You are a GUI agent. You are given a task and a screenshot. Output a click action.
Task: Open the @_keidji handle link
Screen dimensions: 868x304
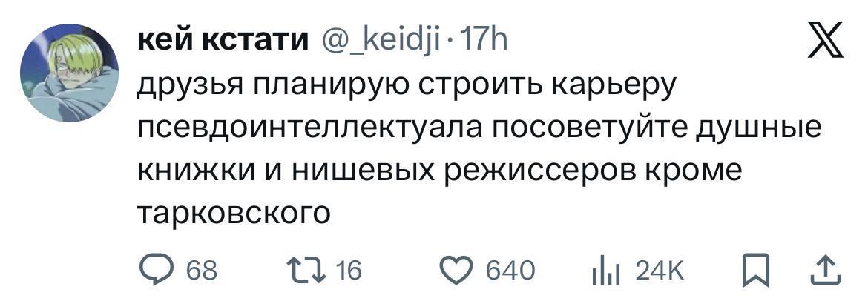tap(379, 44)
